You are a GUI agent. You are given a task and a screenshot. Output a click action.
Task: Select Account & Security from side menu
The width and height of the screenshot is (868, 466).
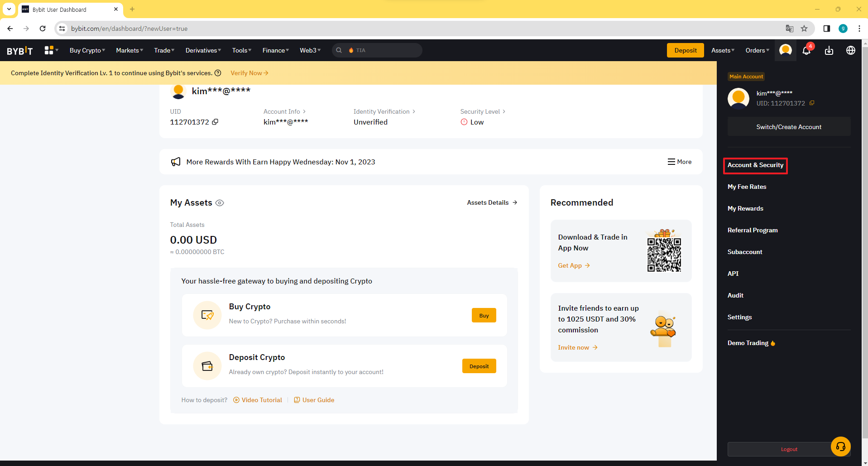click(x=755, y=165)
